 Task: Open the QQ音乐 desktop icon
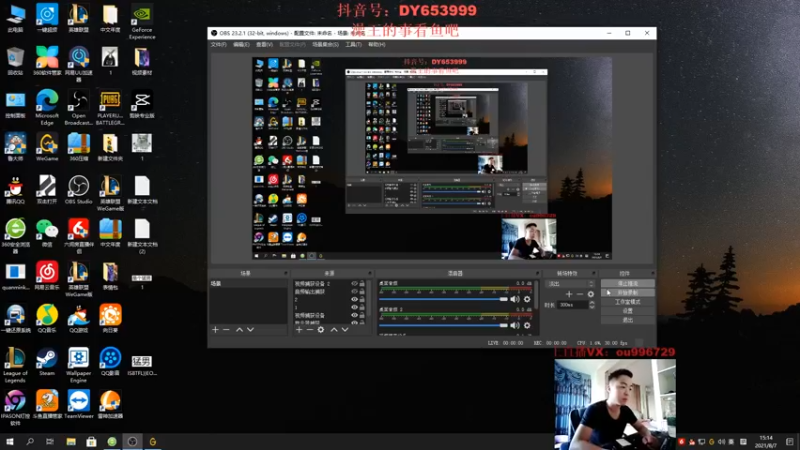(x=47, y=318)
